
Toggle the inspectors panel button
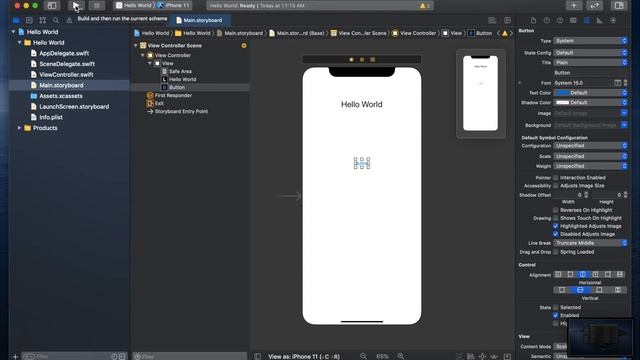[x=619, y=5]
